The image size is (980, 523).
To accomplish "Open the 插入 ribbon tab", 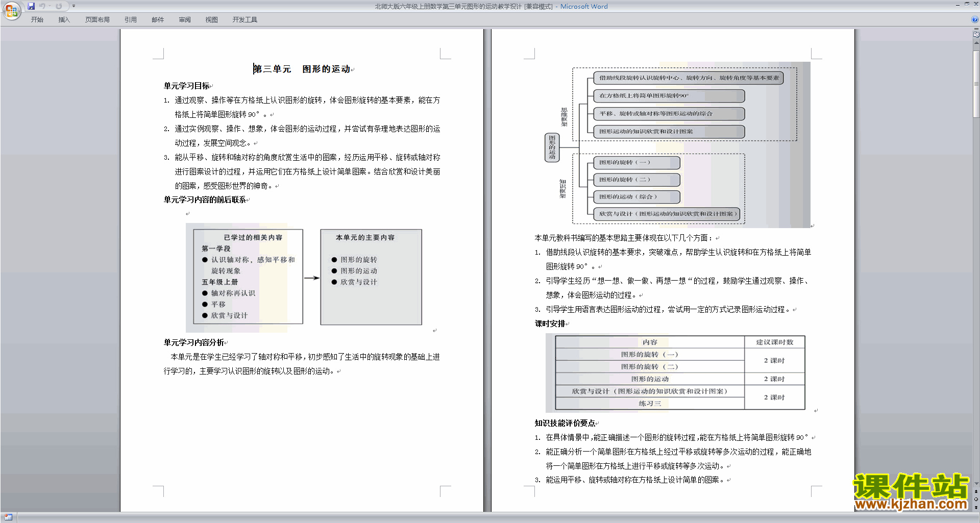I will [64, 20].
